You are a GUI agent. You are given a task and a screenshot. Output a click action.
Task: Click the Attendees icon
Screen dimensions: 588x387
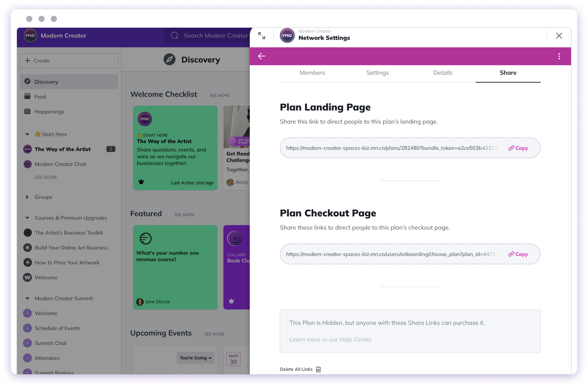[x=27, y=358]
